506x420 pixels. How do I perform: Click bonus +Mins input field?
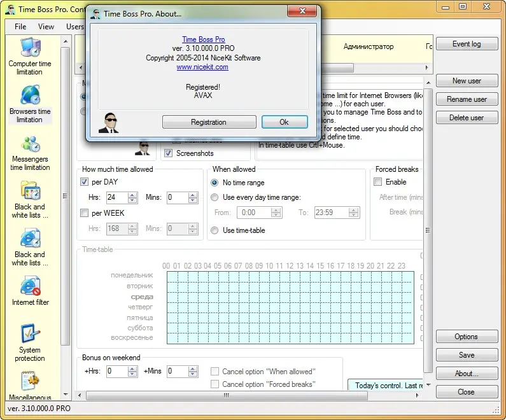pos(178,371)
